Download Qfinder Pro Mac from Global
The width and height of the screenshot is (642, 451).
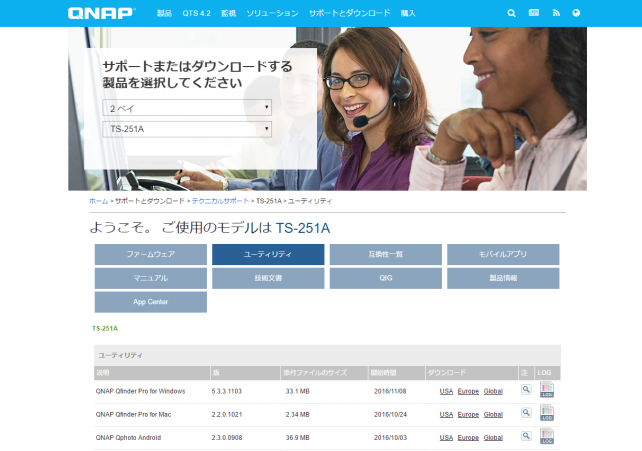(x=493, y=415)
